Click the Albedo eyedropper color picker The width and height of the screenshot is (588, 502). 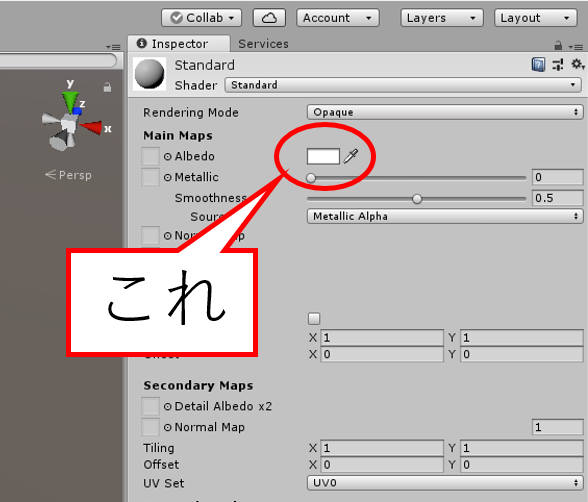click(x=351, y=156)
